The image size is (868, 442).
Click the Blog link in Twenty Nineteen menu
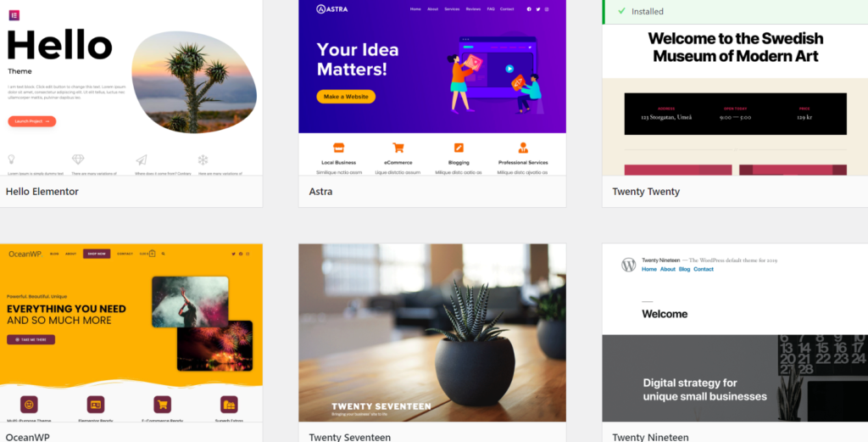pos(684,269)
